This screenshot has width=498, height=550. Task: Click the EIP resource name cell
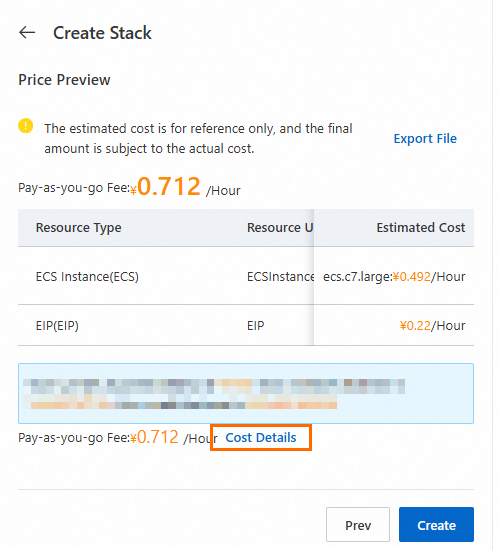click(x=255, y=326)
